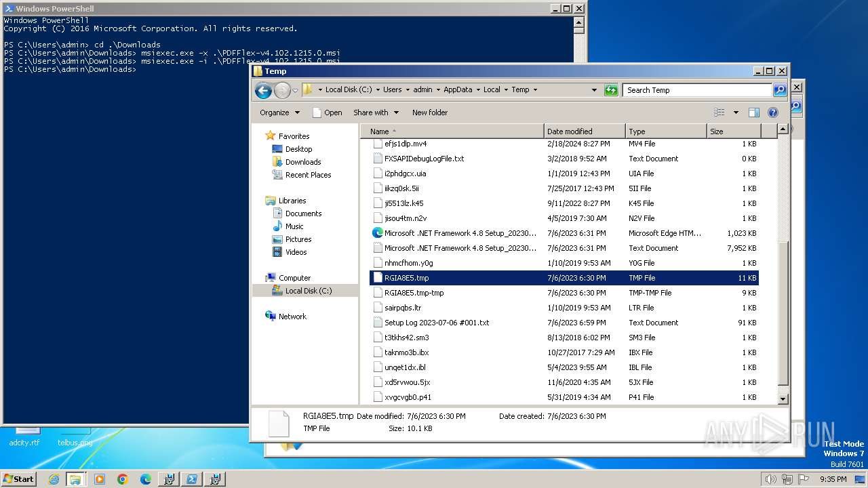The height and width of the screenshot is (488, 868).
Task: Open the Change your view icon
Action: tap(719, 113)
